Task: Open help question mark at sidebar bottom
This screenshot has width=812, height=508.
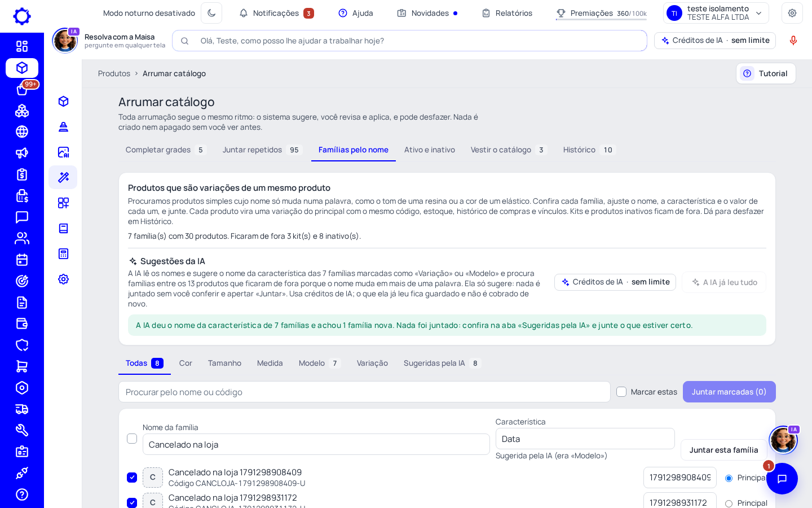Action: coord(22,494)
